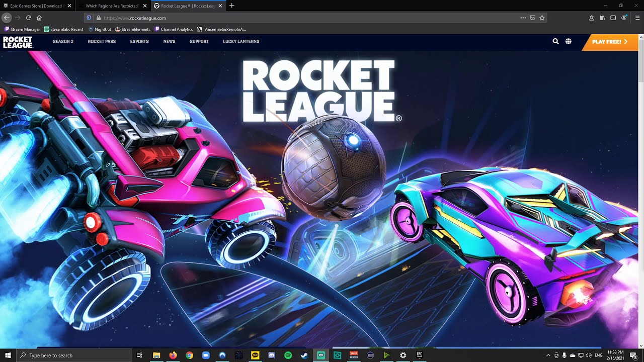Open the Season 2 menu item

(63, 41)
